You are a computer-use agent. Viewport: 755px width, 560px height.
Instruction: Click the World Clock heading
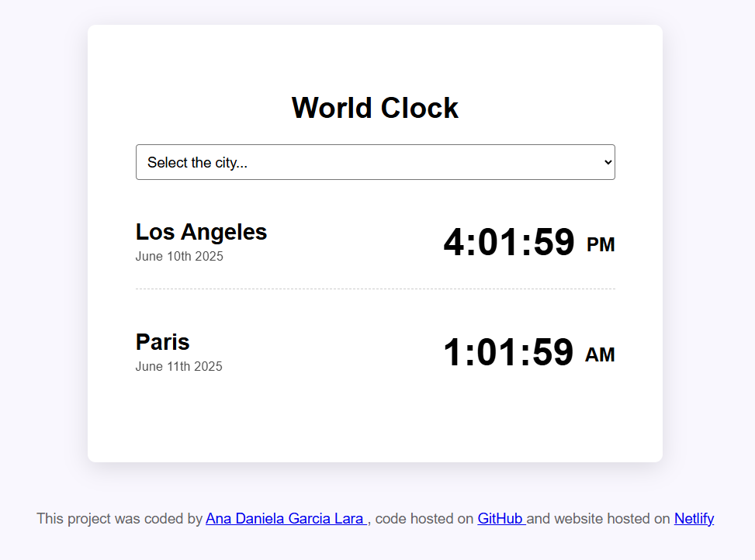pos(375,108)
